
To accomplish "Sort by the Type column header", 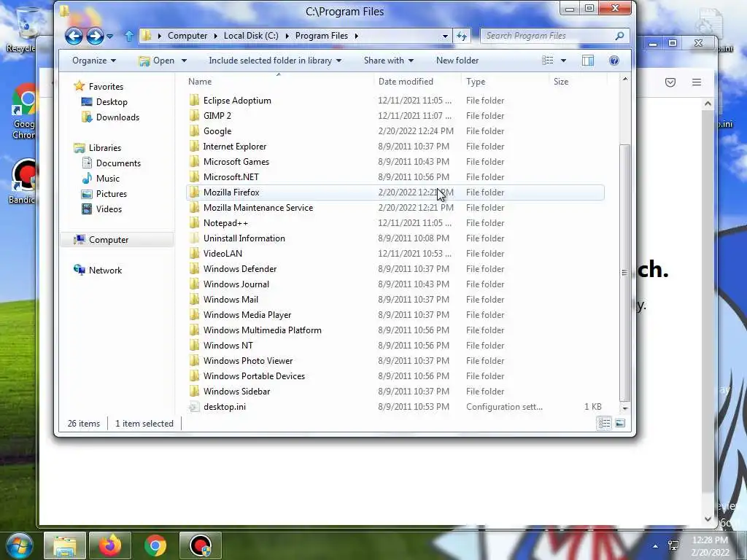I will coord(505,82).
